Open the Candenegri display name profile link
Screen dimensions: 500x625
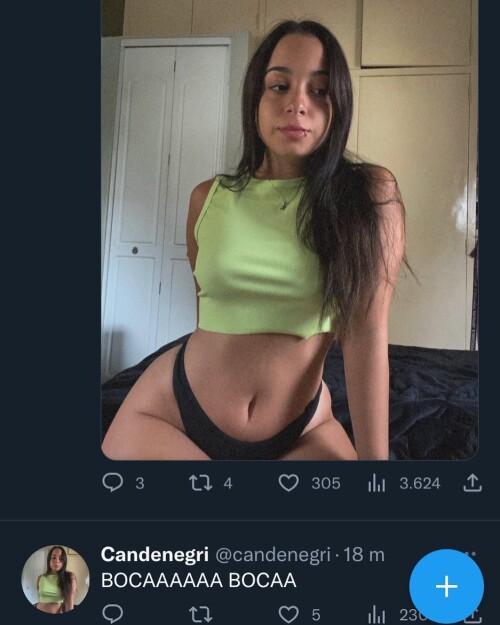(155, 554)
